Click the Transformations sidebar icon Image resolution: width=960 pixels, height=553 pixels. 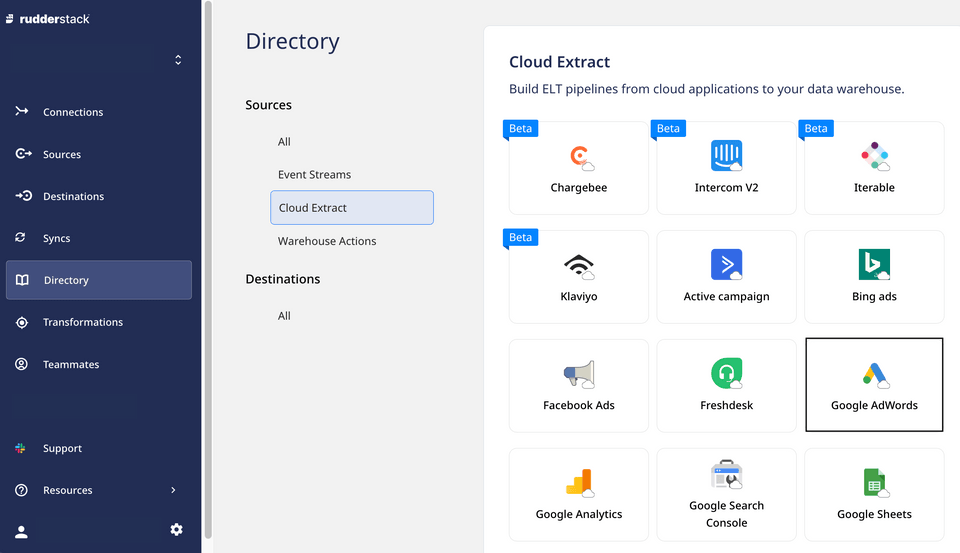point(21,322)
